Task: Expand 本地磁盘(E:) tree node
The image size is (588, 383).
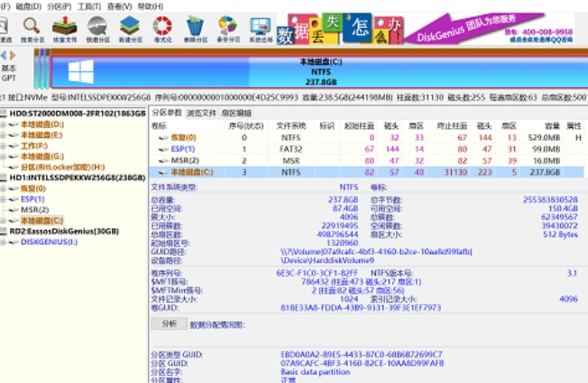Action: tap(3, 135)
